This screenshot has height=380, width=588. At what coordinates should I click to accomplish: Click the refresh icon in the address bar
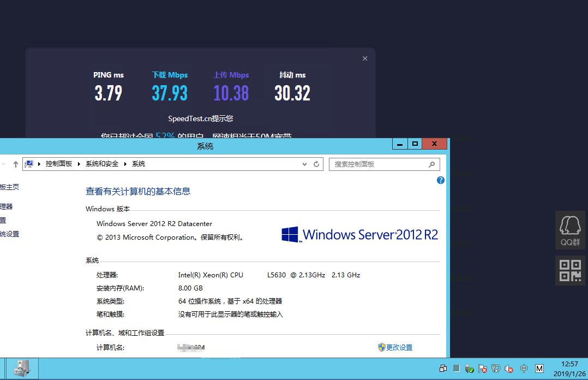point(316,164)
